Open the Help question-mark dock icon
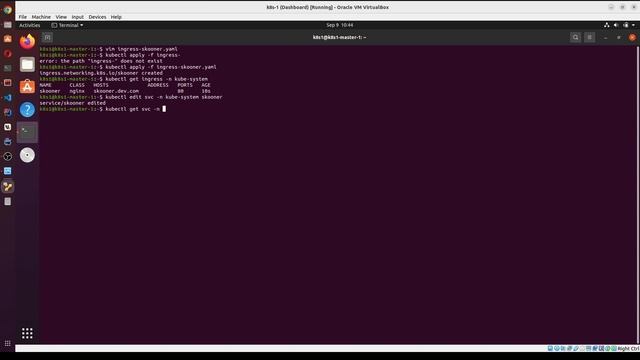Screen dimensions: 640x360 coord(27,109)
